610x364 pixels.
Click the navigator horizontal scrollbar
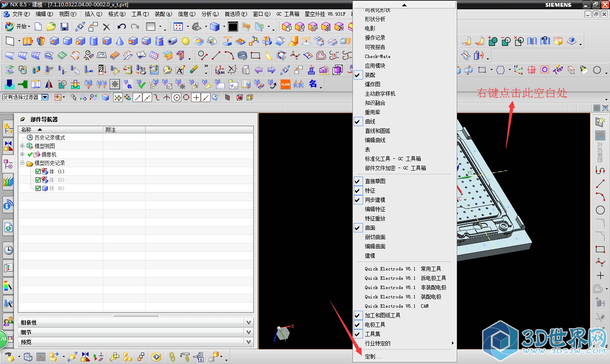coord(136,315)
